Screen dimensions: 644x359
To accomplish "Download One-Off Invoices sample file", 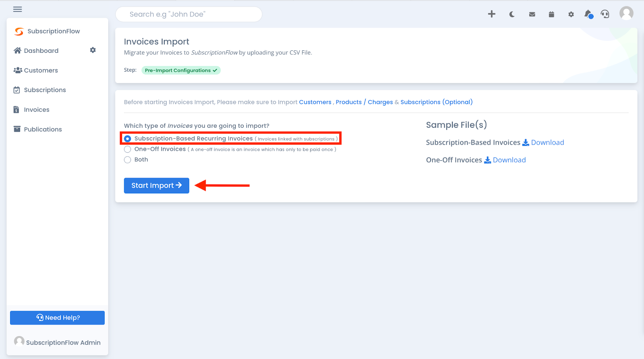I will pyautogui.click(x=509, y=160).
